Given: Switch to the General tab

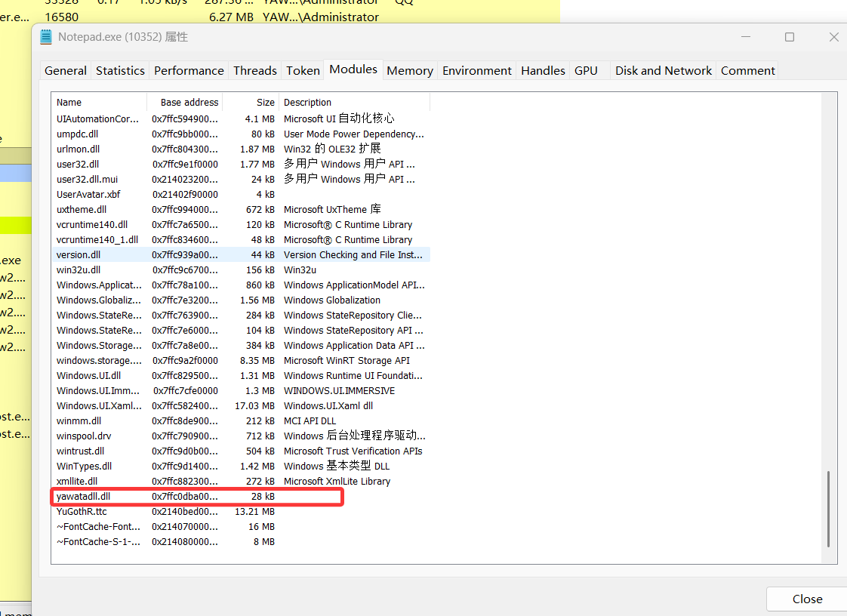Looking at the screenshot, I should click(66, 71).
